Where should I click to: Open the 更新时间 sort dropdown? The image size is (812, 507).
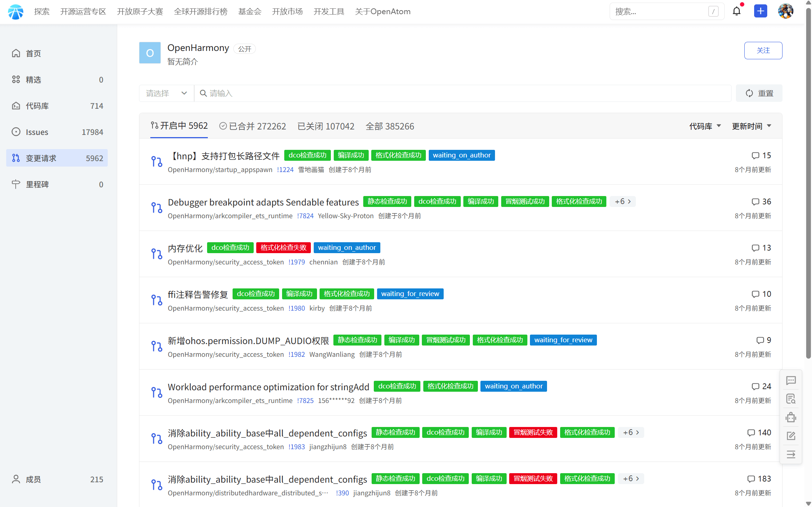pyautogui.click(x=752, y=126)
